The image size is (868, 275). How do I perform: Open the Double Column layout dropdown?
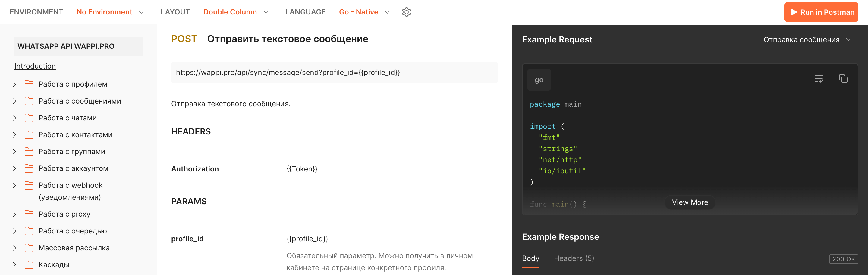(236, 12)
